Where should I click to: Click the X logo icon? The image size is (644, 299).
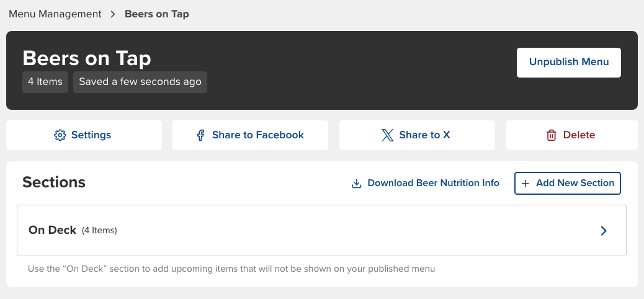click(388, 135)
